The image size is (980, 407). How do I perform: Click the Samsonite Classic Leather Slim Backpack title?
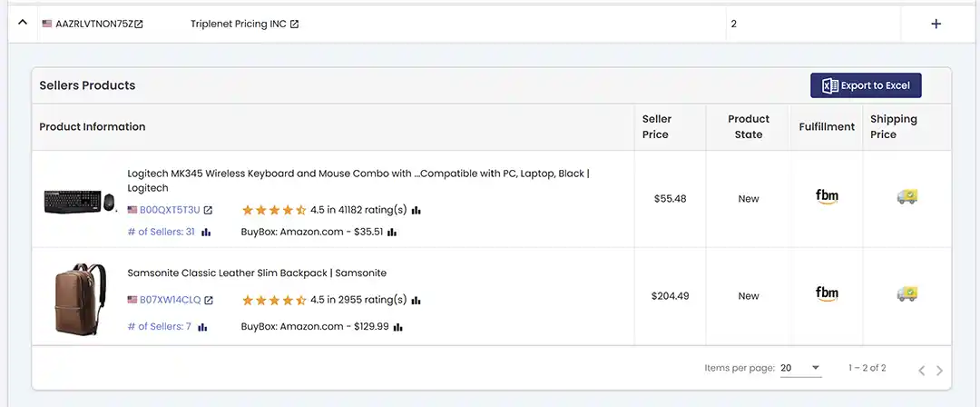point(257,273)
